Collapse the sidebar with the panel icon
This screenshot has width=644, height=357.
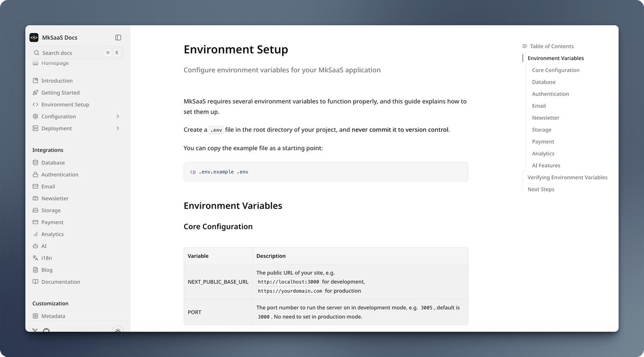pos(118,38)
